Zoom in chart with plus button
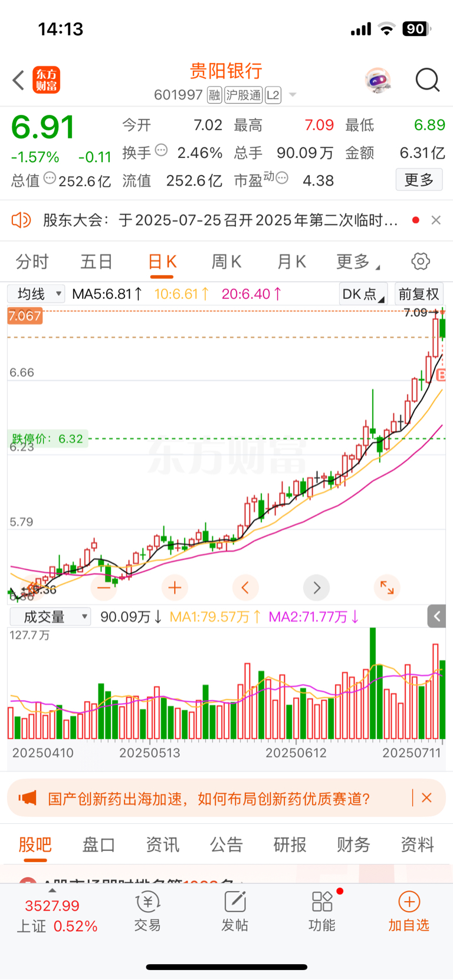Viewport: 453px width, 980px height. [175, 588]
